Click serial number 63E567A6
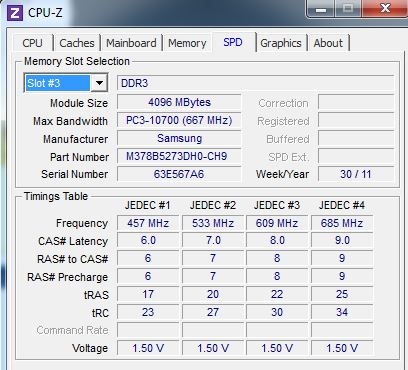 [x=179, y=174]
